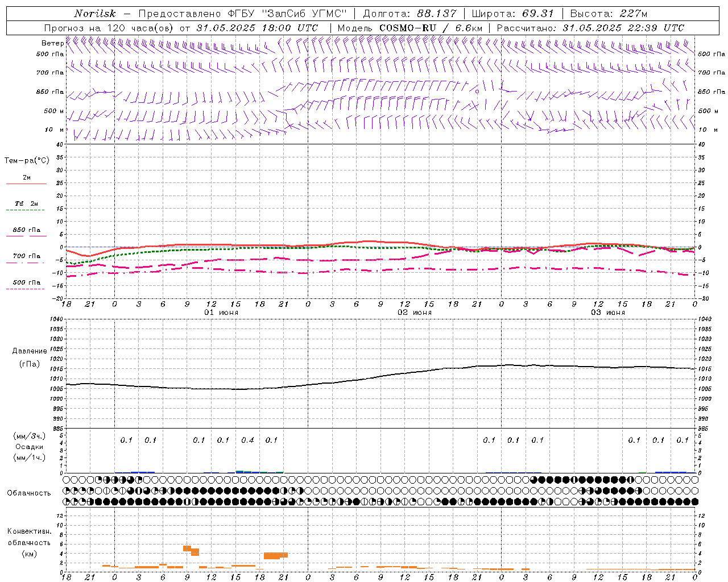Click the Norilsk station title
The height and width of the screenshot is (582, 728).
(95, 14)
